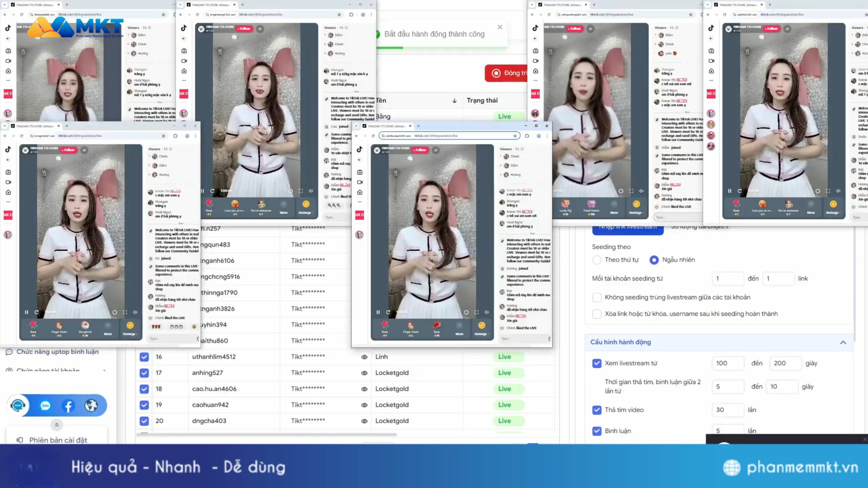Screen dimensions: 868x488
Task: Open TikTok logo in vnhthuma5445 browser window
Action: (x=360, y=149)
